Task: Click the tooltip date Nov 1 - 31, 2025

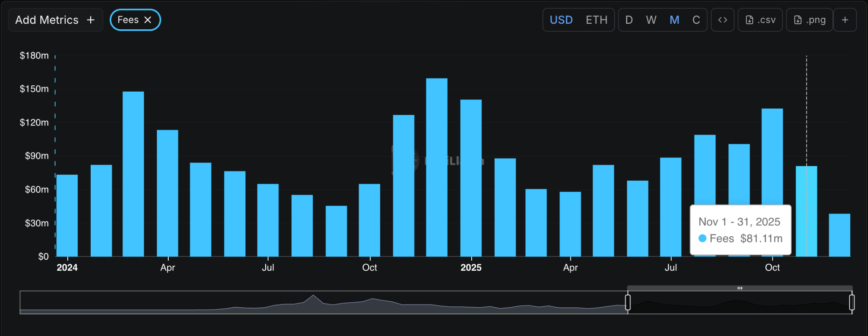Action: click(x=740, y=222)
